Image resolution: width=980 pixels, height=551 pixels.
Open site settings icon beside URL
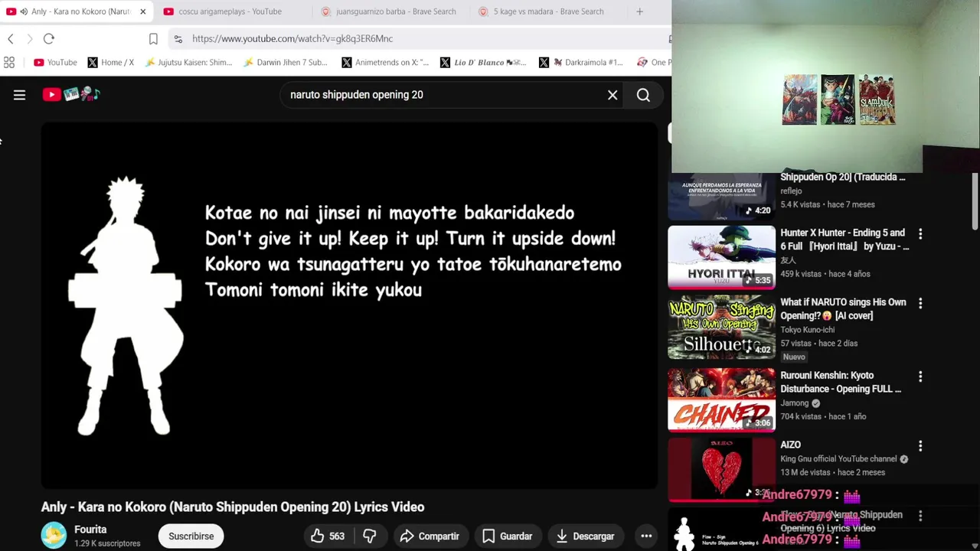[178, 38]
